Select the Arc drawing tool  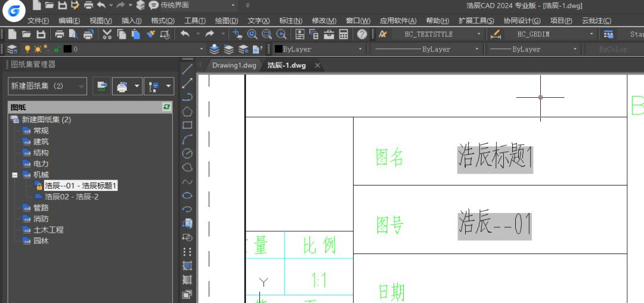(187, 139)
